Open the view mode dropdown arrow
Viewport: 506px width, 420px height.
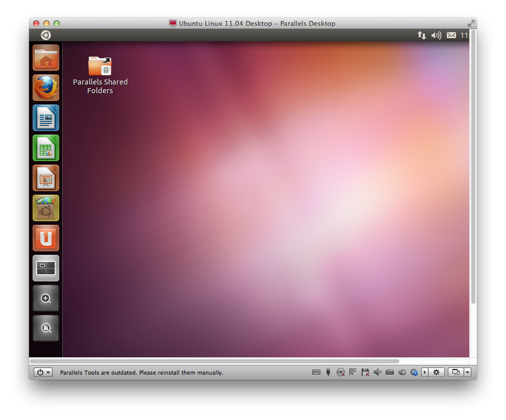point(468,372)
